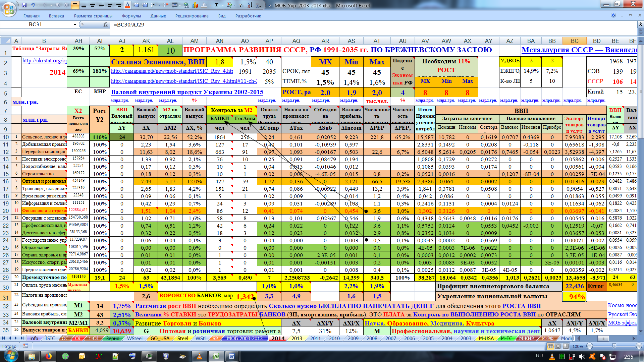This screenshot has width=644, height=362.
Task: Click the AutoSum sigma icon
Action: [x=217, y=5]
